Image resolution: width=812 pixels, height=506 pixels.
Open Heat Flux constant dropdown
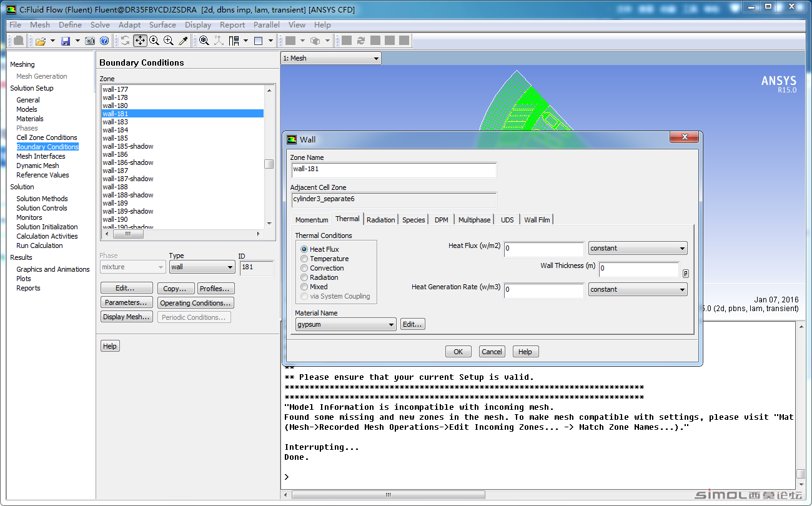[x=638, y=248]
